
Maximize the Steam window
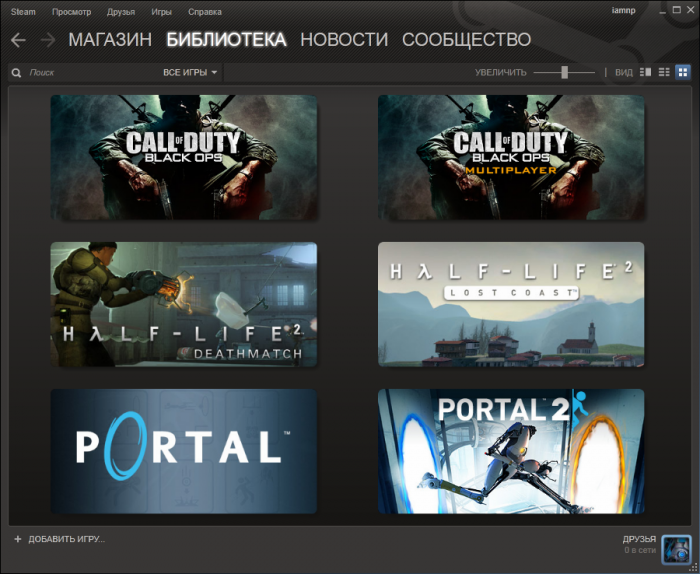coord(677,10)
